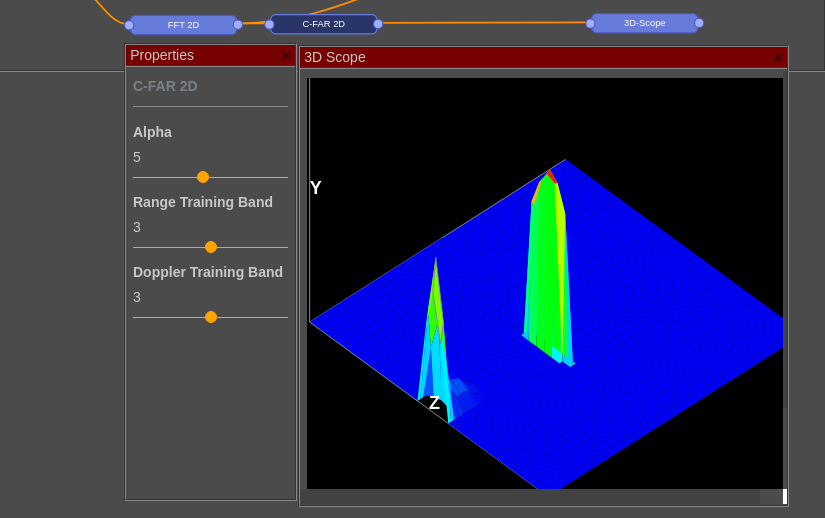Close the 3D Scope window
Viewport: 825px width, 518px height.
point(778,58)
